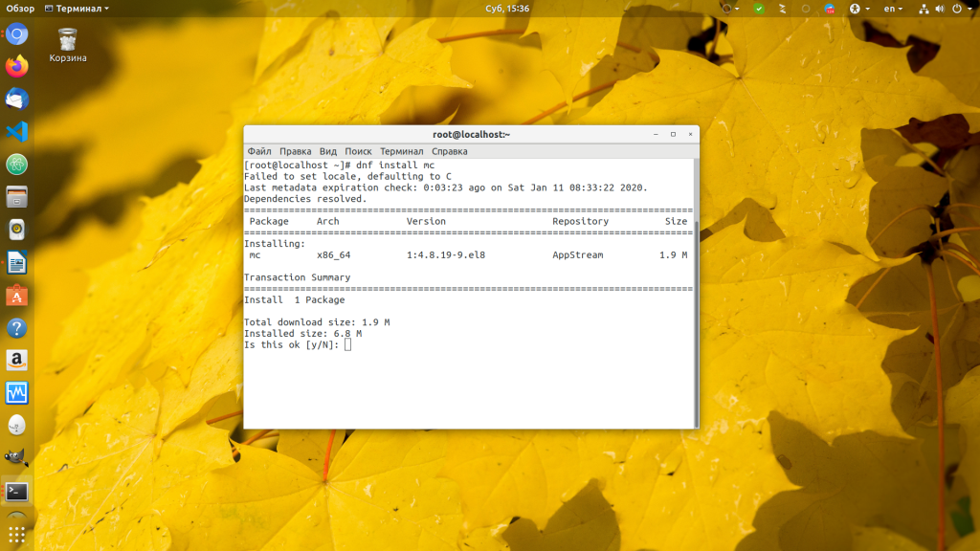The width and height of the screenshot is (980, 551).
Task: Open the Правка menu of the terminal
Action: (298, 151)
